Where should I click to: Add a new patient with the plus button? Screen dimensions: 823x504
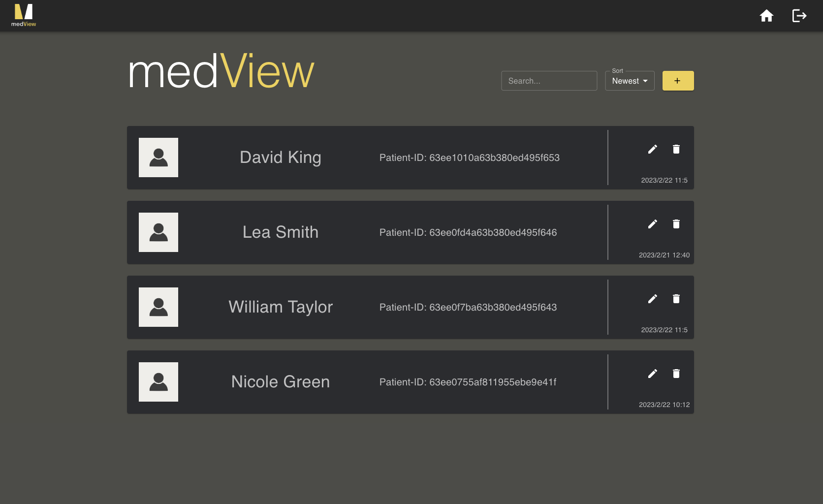pyautogui.click(x=678, y=80)
